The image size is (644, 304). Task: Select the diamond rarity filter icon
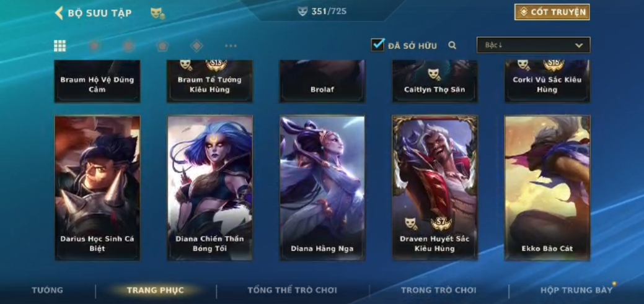click(196, 46)
